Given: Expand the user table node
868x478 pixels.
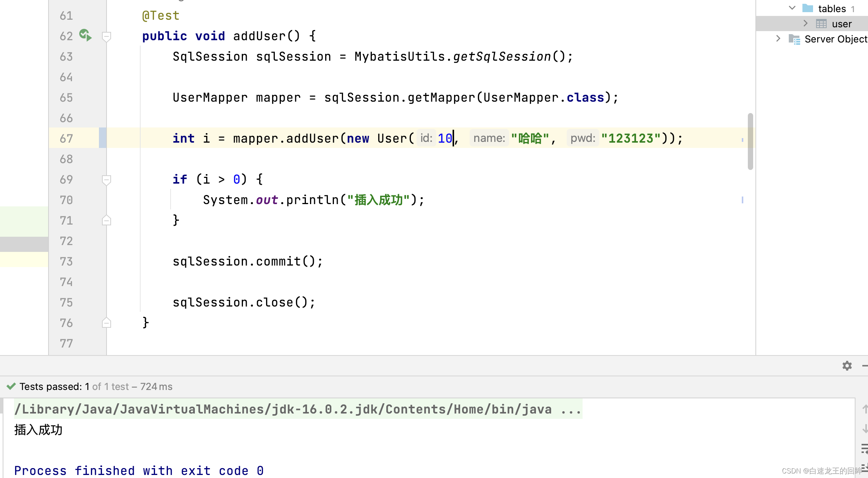Looking at the screenshot, I should [x=805, y=23].
